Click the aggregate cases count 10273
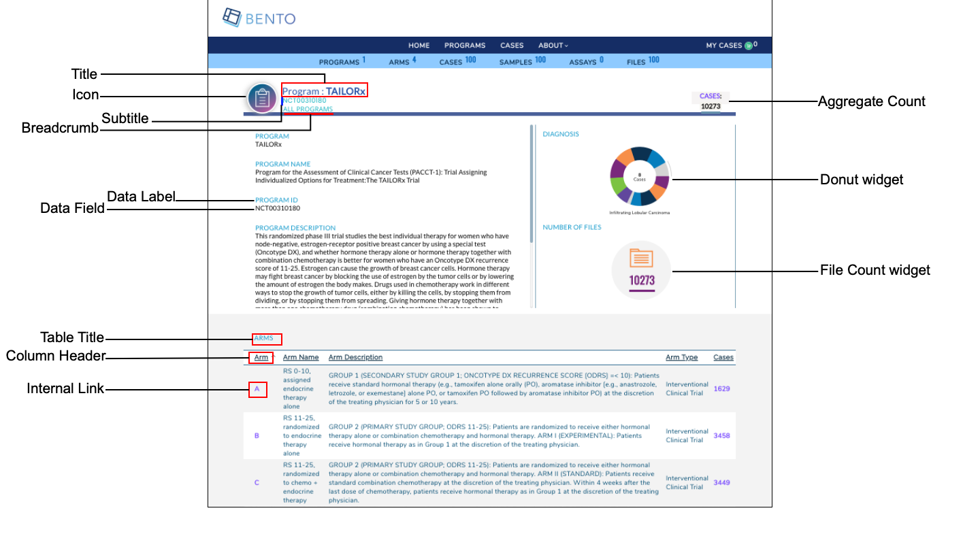 pos(710,106)
